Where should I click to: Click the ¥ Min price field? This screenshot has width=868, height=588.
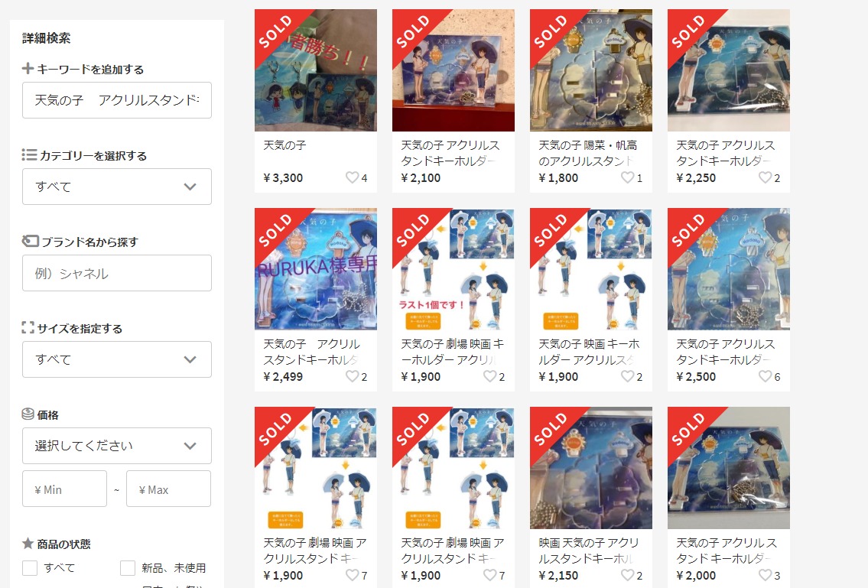coord(64,489)
